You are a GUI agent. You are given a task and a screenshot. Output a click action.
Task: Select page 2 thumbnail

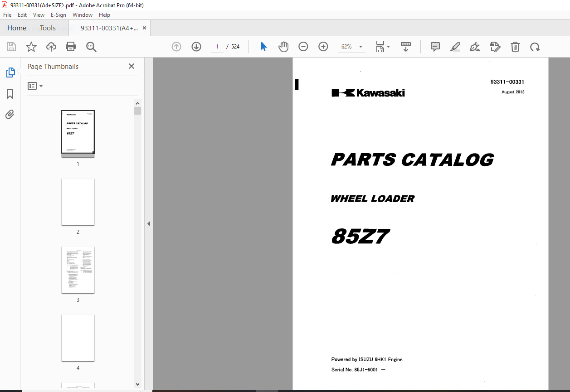coord(78,202)
